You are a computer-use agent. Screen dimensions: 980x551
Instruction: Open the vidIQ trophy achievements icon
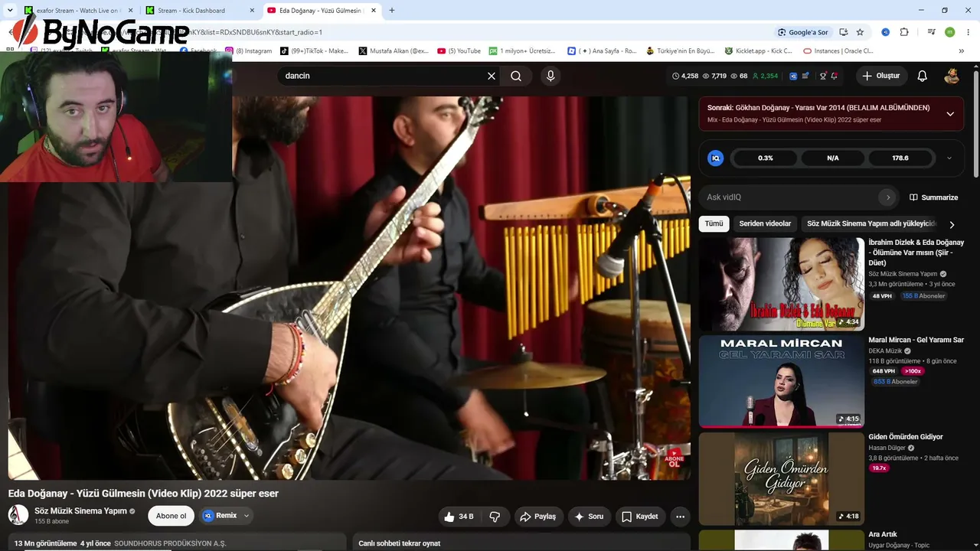coord(823,76)
